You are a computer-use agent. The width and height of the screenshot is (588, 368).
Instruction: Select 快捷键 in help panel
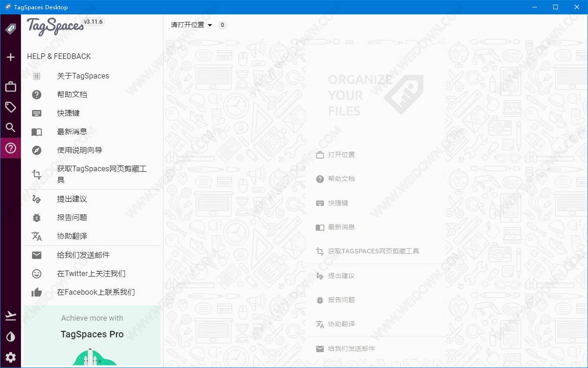click(92, 113)
